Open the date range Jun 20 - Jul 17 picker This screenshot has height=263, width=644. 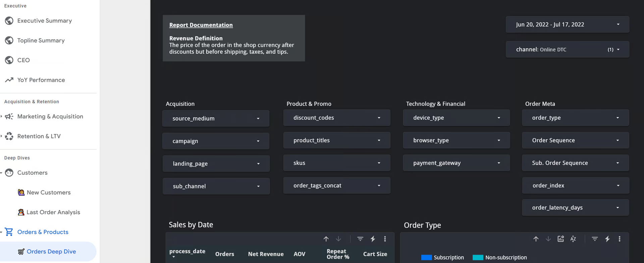coord(567,24)
